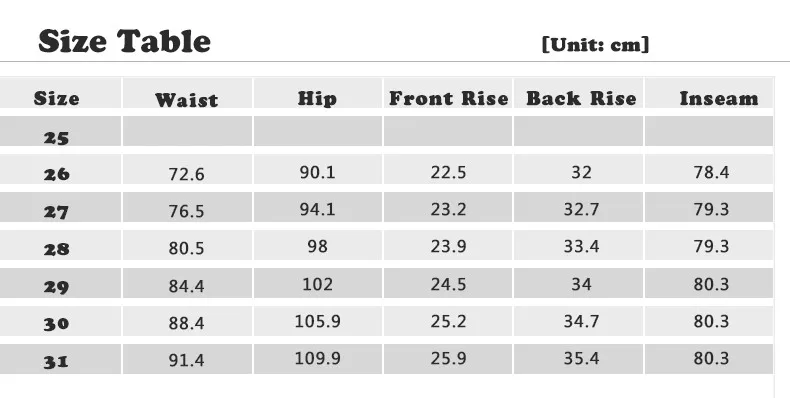790x398 pixels.
Task: Select the size 26 row label
Action: [56, 174]
